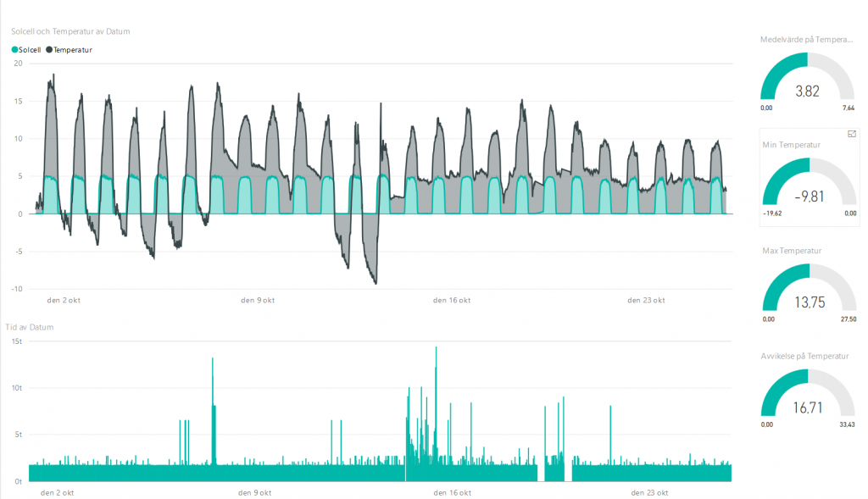Click upper chart axis label den 2 okt
Image resolution: width=868 pixels, height=499 pixels.
(64, 301)
